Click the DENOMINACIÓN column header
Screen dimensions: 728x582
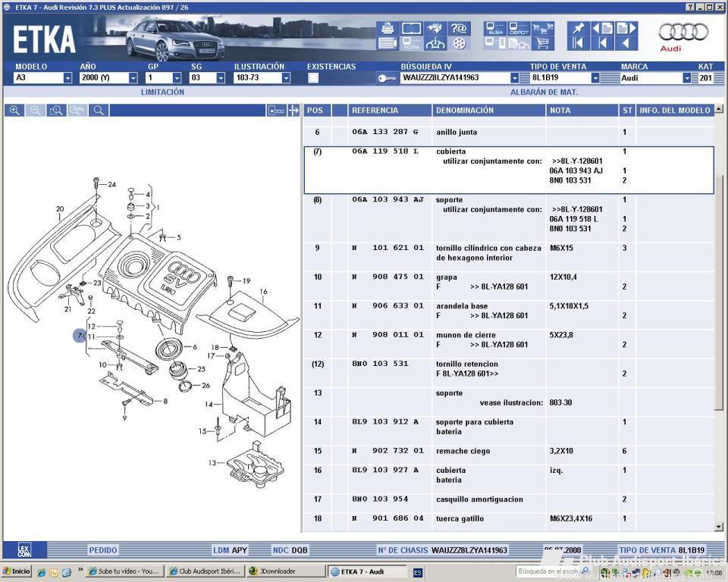[489, 111]
